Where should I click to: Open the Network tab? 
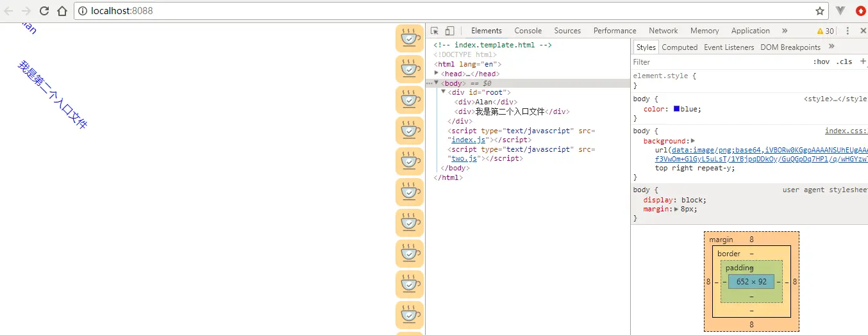[664, 31]
